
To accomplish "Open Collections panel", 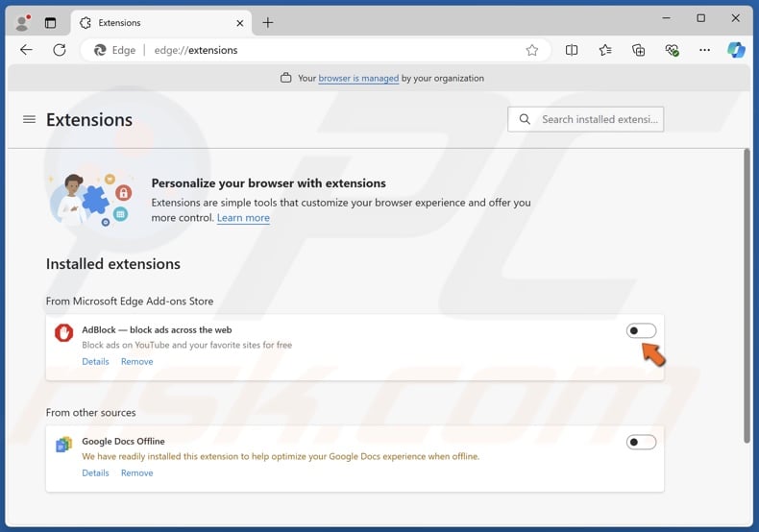I will click(x=639, y=50).
